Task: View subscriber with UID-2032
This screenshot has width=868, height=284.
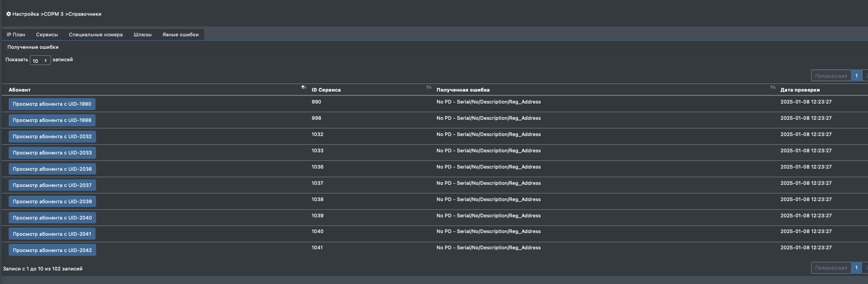Action: pyautogui.click(x=52, y=137)
